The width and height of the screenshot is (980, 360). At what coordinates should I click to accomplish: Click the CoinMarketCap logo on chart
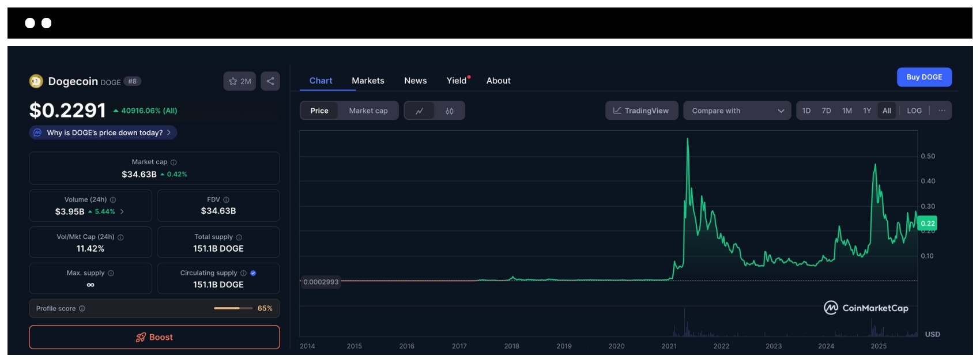coord(866,308)
